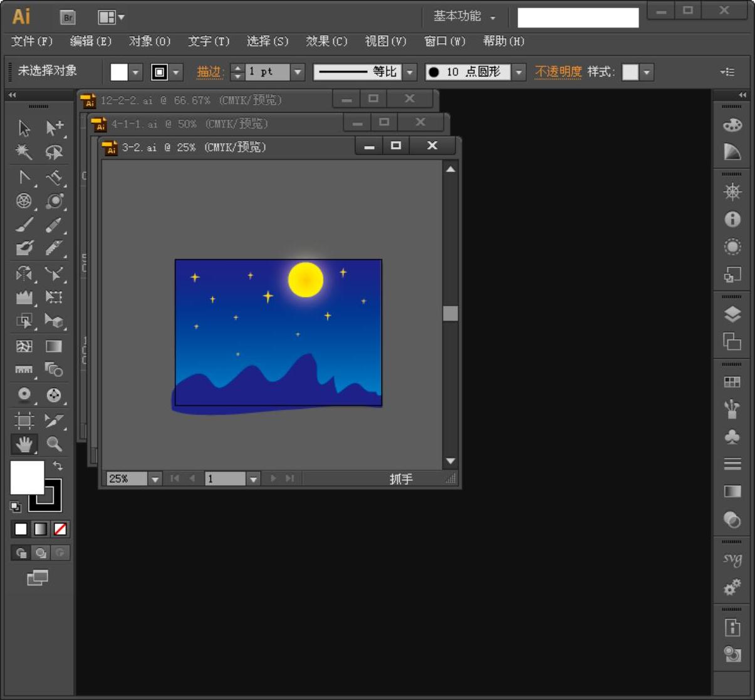Set paint mode to None

[x=60, y=529]
